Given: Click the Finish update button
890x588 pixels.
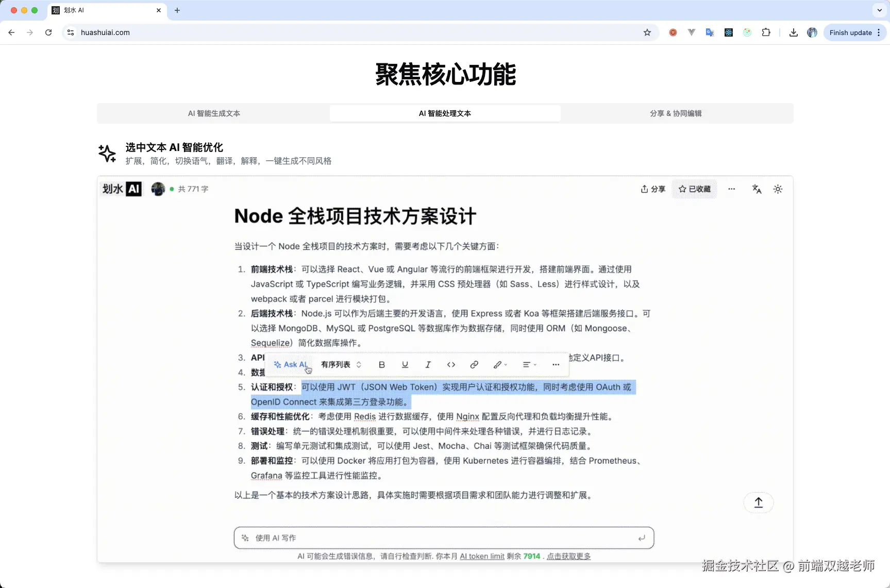Looking at the screenshot, I should (850, 32).
